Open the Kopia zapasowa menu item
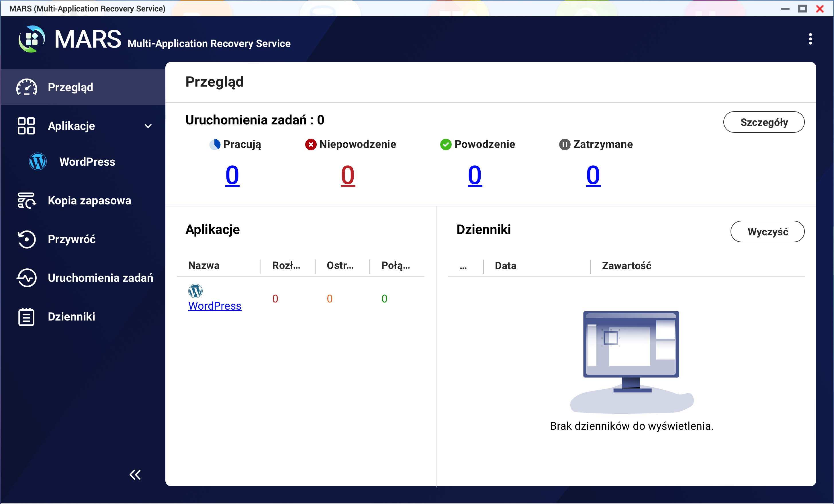This screenshot has height=504, width=834. pos(89,200)
